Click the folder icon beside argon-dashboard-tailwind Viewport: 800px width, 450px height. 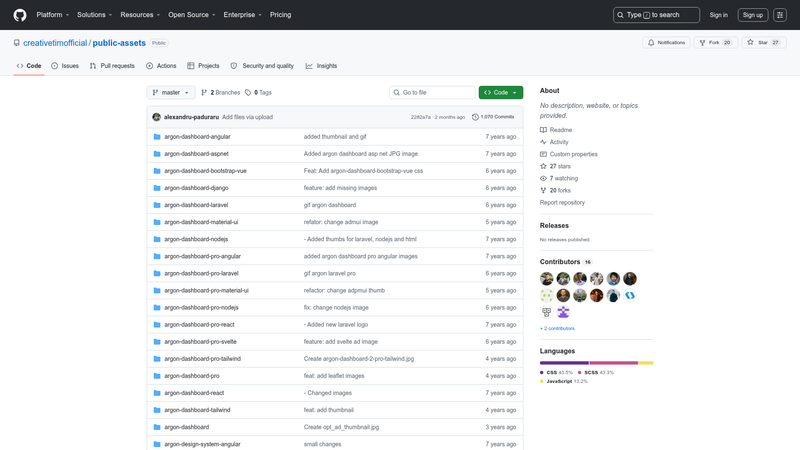(x=157, y=410)
